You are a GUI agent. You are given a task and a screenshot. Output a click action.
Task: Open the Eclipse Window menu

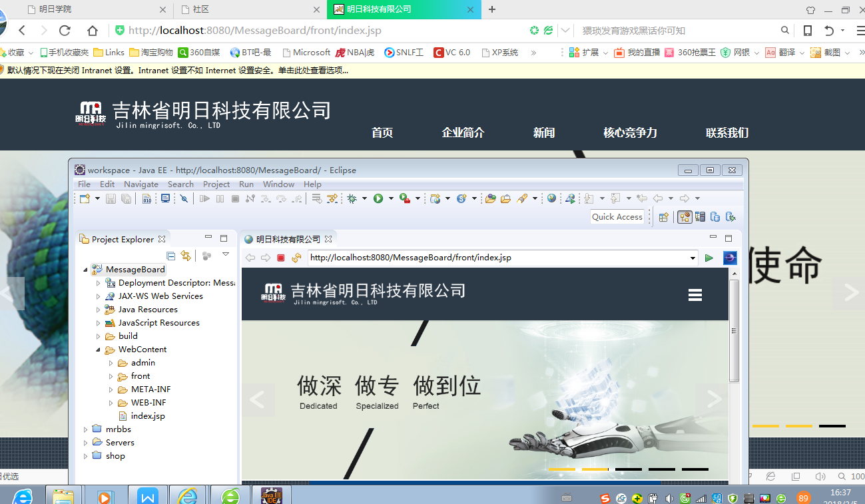(x=278, y=184)
